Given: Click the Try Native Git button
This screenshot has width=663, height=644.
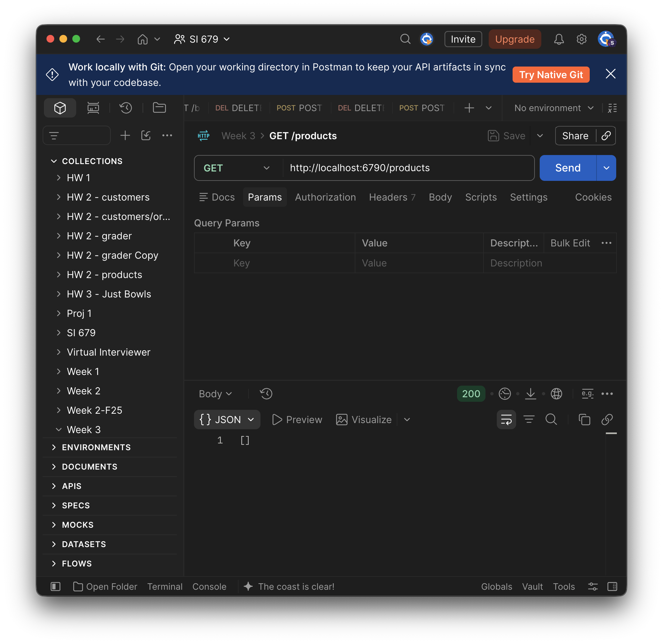Looking at the screenshot, I should tap(551, 75).
